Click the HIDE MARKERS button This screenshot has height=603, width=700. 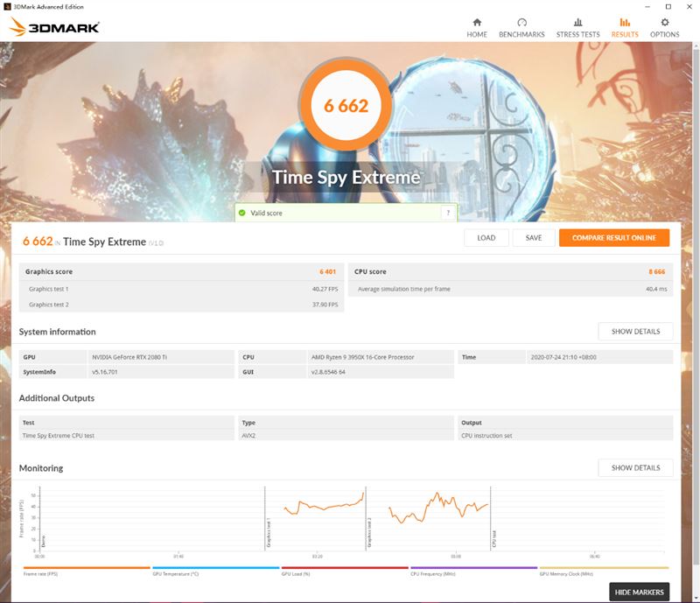639,592
